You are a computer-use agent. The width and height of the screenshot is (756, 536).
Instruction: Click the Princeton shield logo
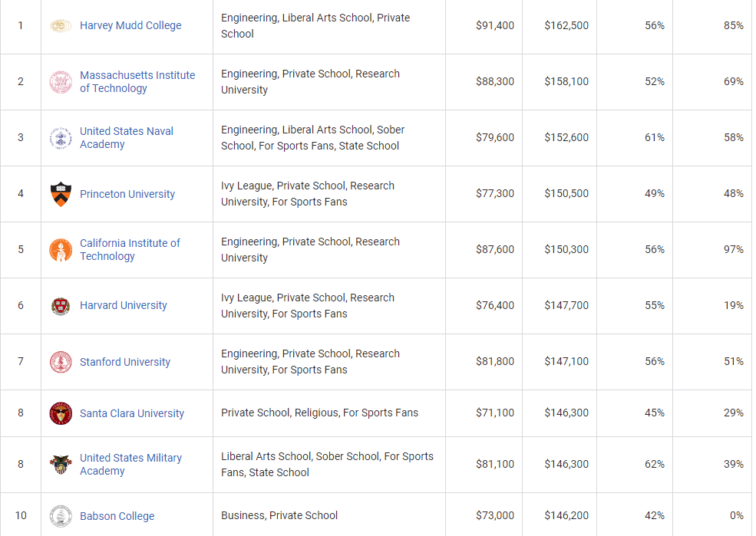pyautogui.click(x=61, y=194)
